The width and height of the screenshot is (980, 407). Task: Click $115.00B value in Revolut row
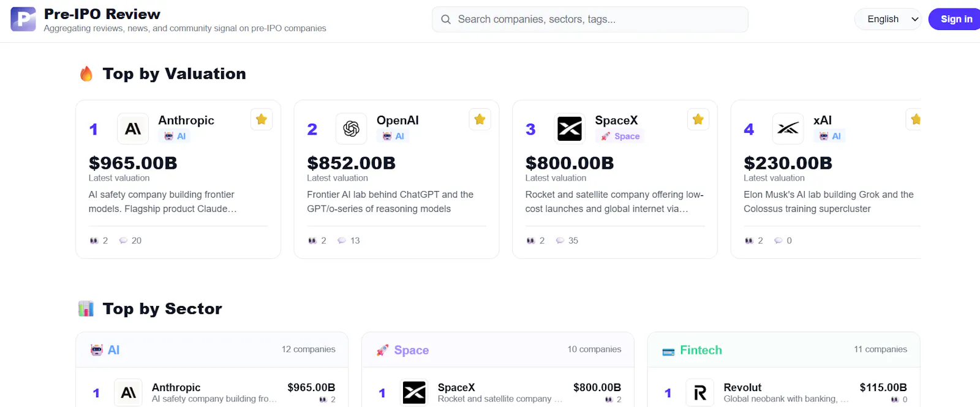click(x=883, y=387)
